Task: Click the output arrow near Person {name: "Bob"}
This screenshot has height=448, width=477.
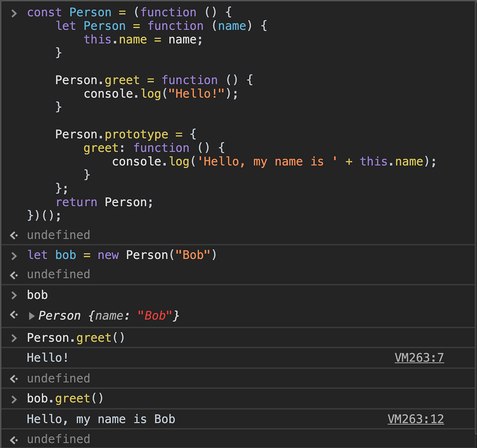Action: 14,316
